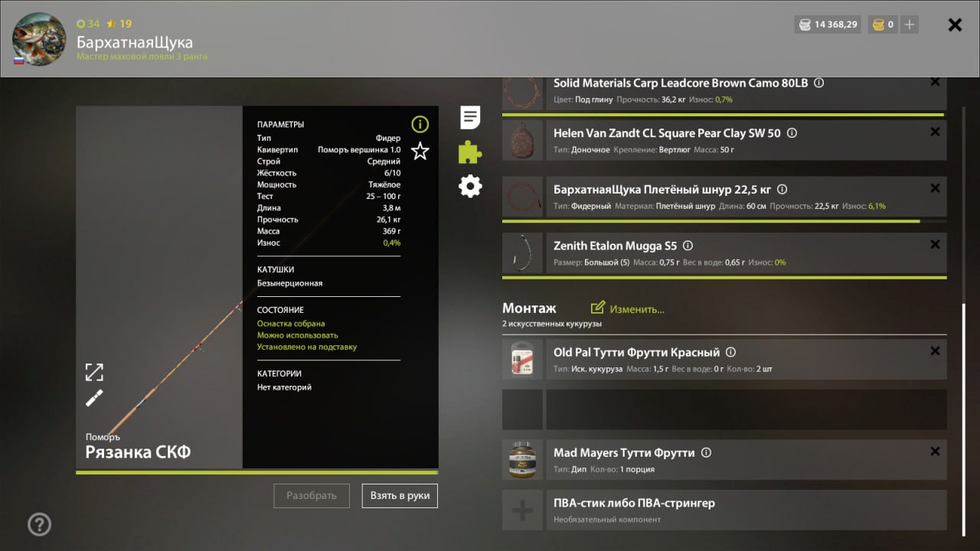The image size is (980, 551).
Task: Click the Взять в руки button
Action: tap(400, 496)
